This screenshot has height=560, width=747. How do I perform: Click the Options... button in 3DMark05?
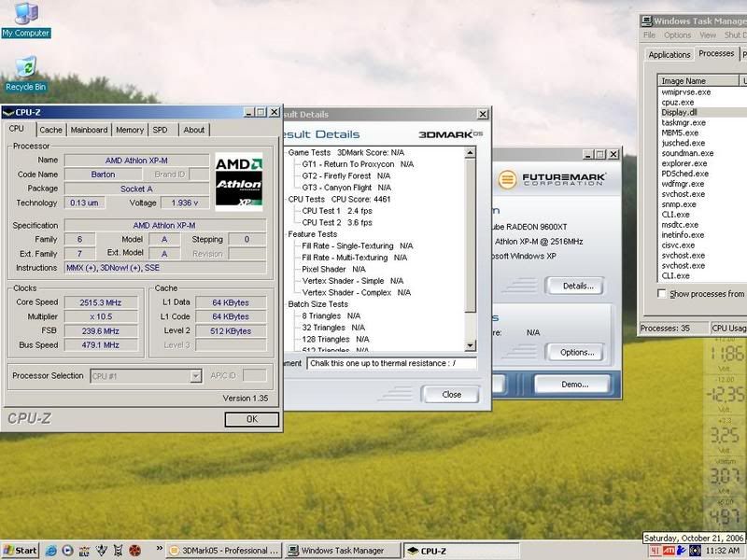[x=577, y=353]
